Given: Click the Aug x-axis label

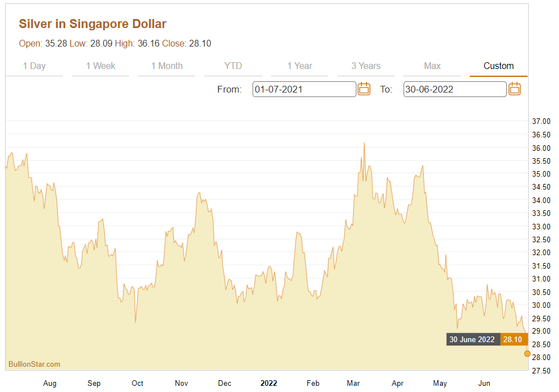Looking at the screenshot, I should click(x=50, y=384).
